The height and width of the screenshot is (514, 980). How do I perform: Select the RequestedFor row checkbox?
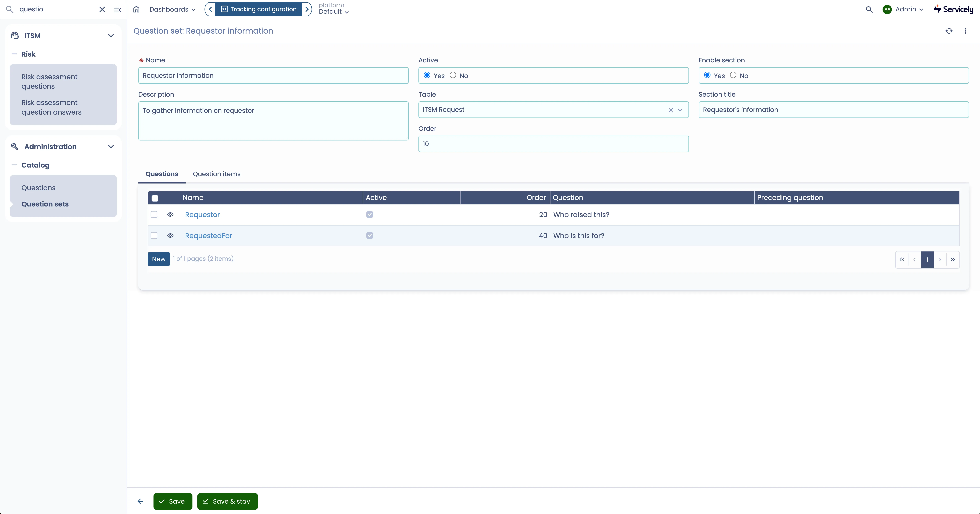click(x=154, y=235)
